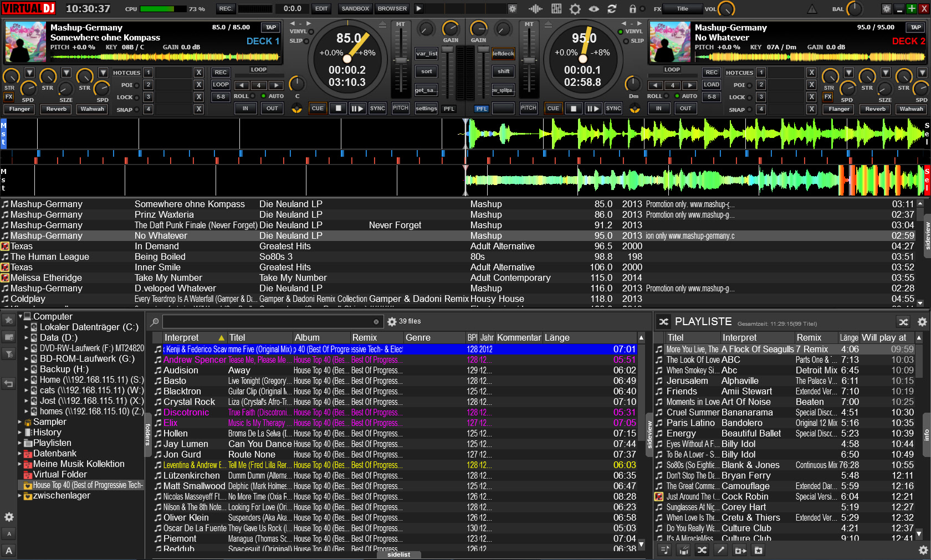Expand the zwischenlager folder
The width and height of the screenshot is (931, 560).
[x=21, y=496]
